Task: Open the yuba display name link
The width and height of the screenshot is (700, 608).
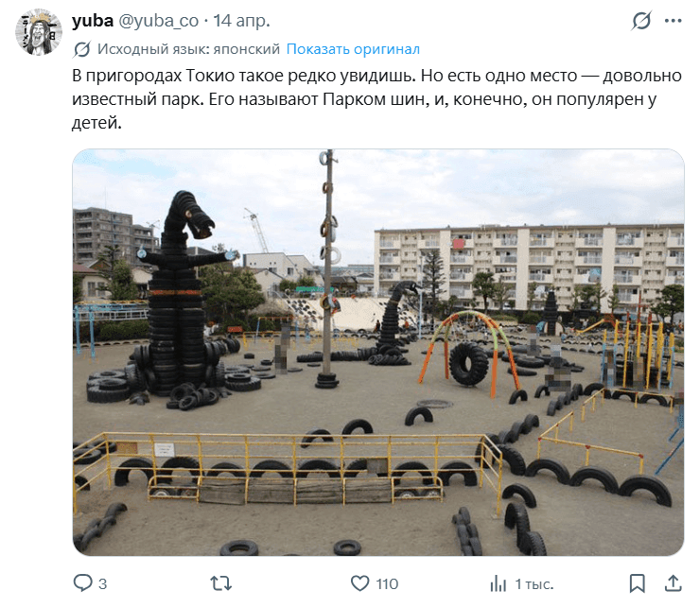Action: (93, 21)
